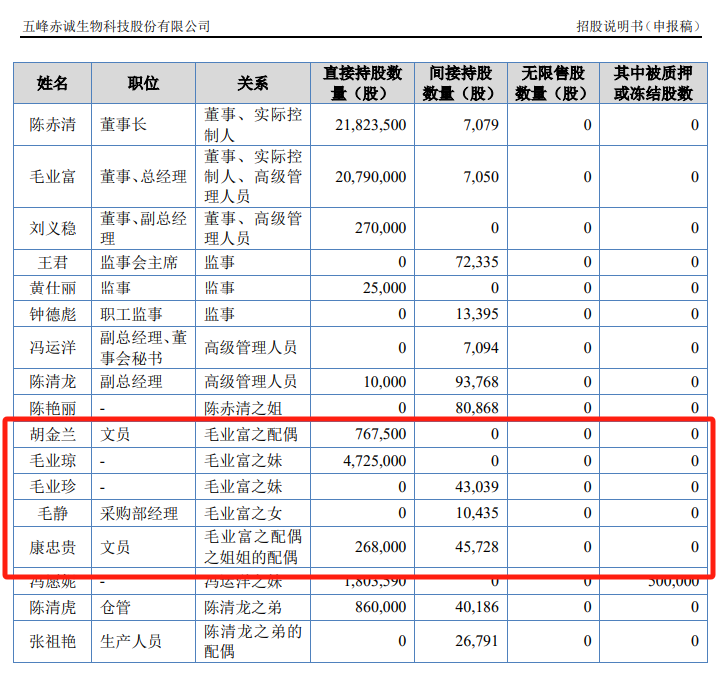This screenshot has height=688, width=726.
Task: Click the indirect shares value 7,094
Action: click(481, 348)
